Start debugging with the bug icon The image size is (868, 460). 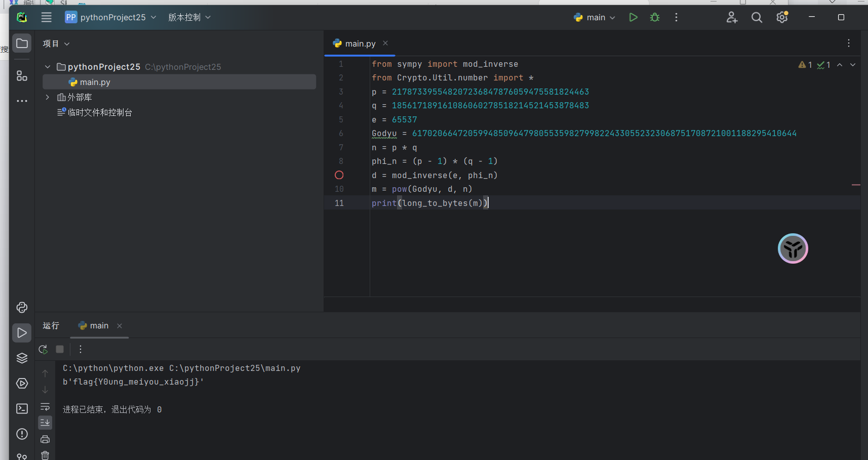click(x=655, y=17)
